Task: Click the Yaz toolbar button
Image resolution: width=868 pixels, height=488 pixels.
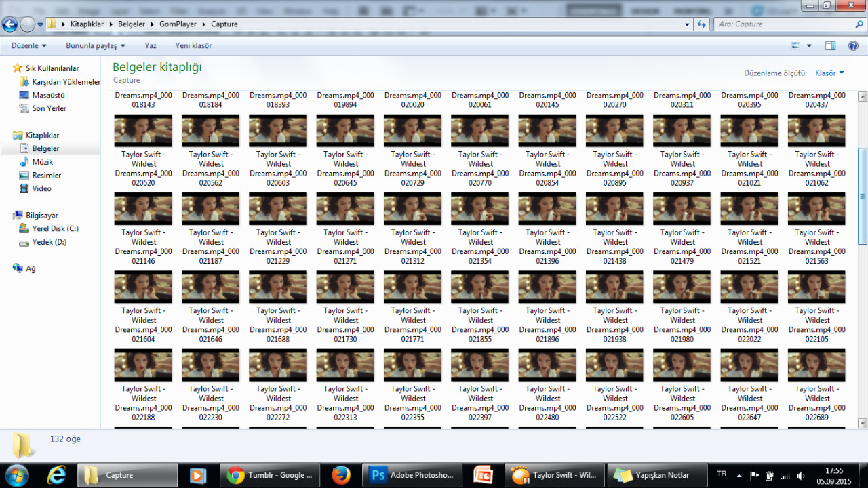Action: coord(151,46)
